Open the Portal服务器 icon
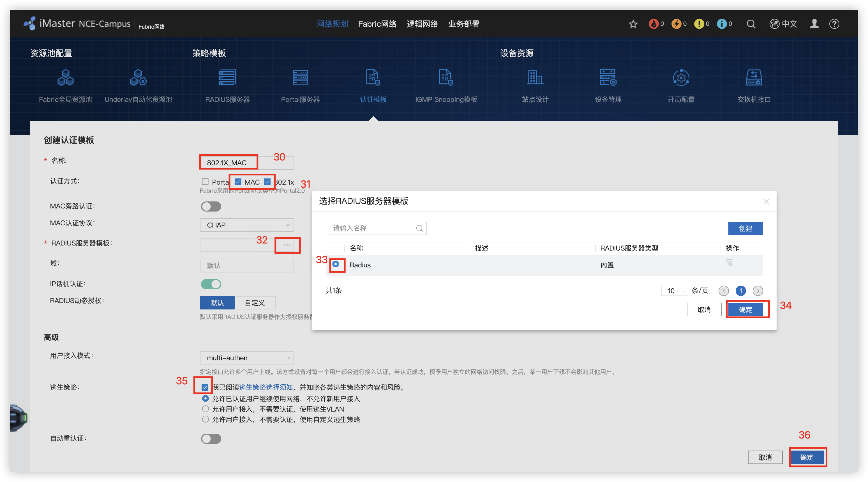Viewport: 868px width, 482px height. 300,78
